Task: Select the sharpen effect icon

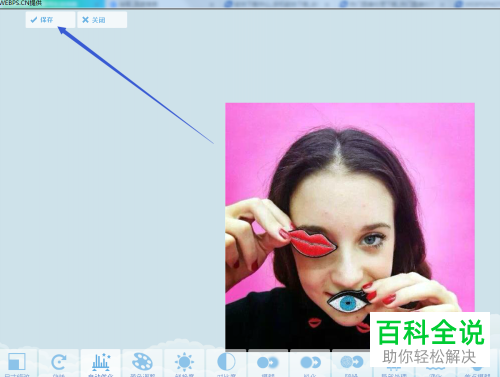Action: point(310,362)
